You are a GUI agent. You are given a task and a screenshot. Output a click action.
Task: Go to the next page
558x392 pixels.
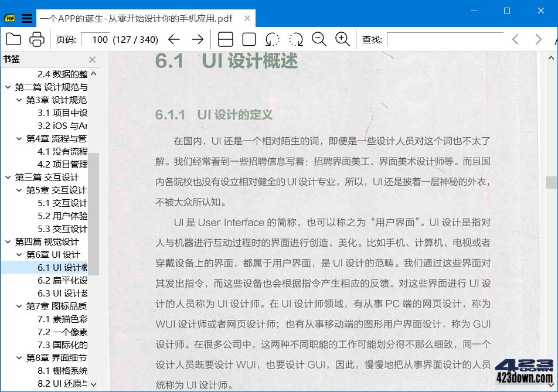196,39
